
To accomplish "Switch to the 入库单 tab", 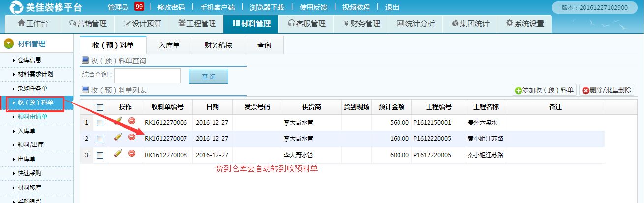I will click(169, 45).
